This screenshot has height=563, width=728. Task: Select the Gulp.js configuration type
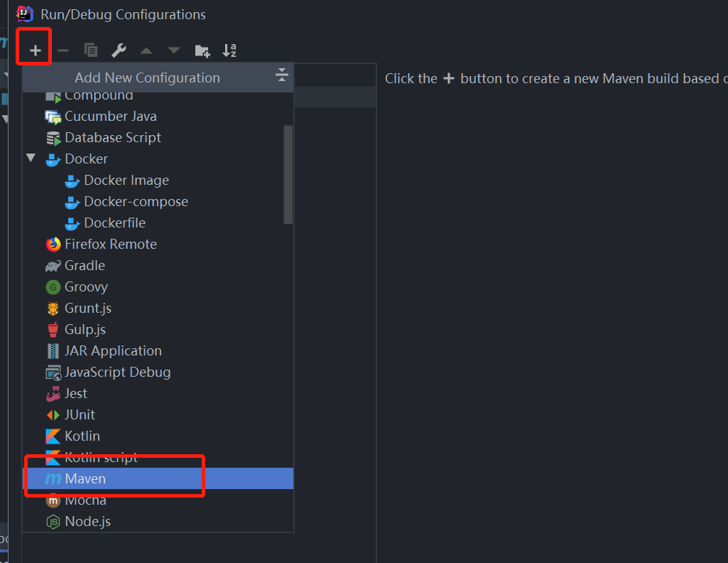[158, 330]
